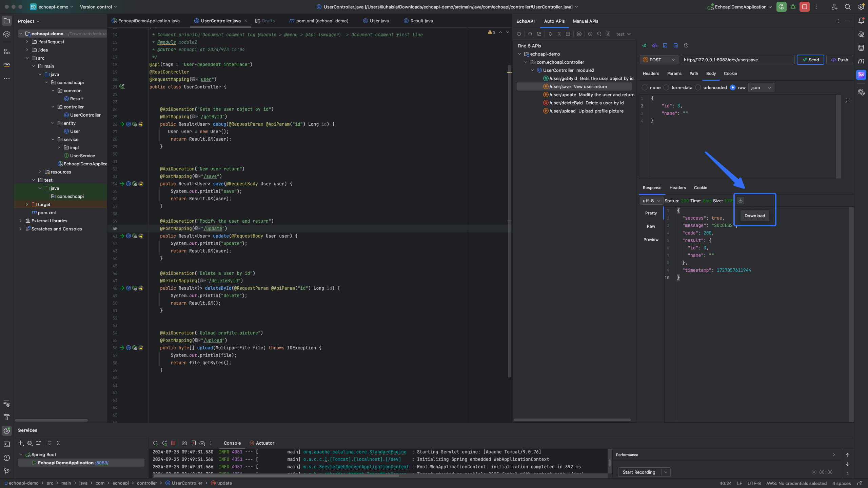Collapse the com.echoapi.controller node in API tree

point(526,62)
